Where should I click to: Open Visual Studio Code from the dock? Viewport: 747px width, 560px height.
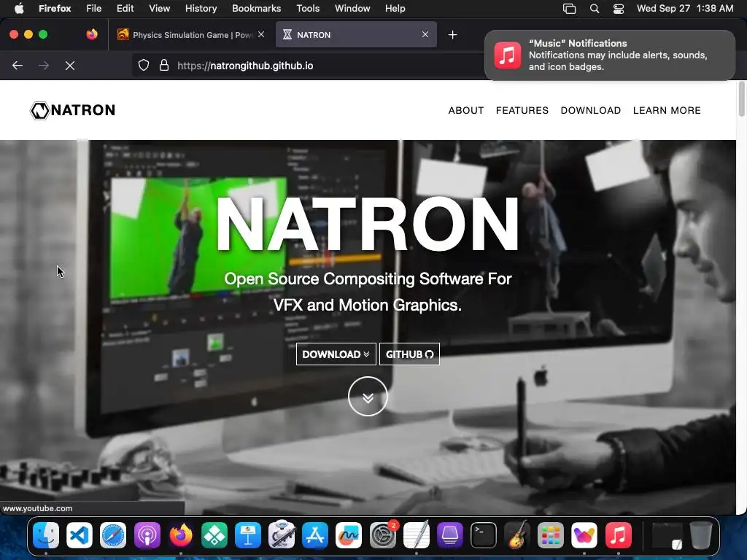(80, 535)
